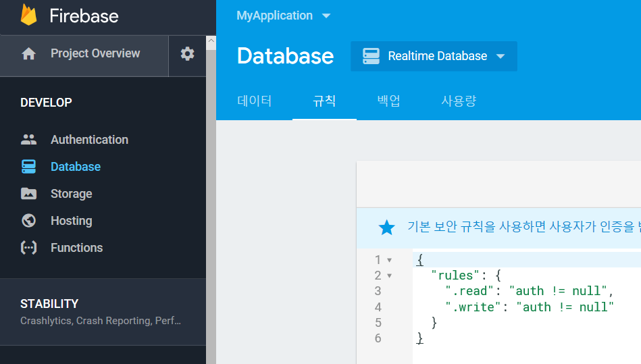
Task: Click the Realtime Database server icon
Action: pos(371,56)
